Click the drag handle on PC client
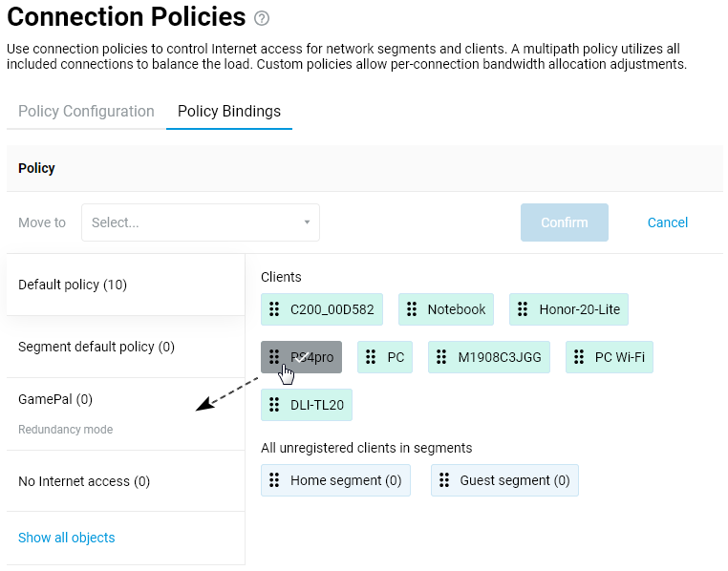 click(372, 357)
